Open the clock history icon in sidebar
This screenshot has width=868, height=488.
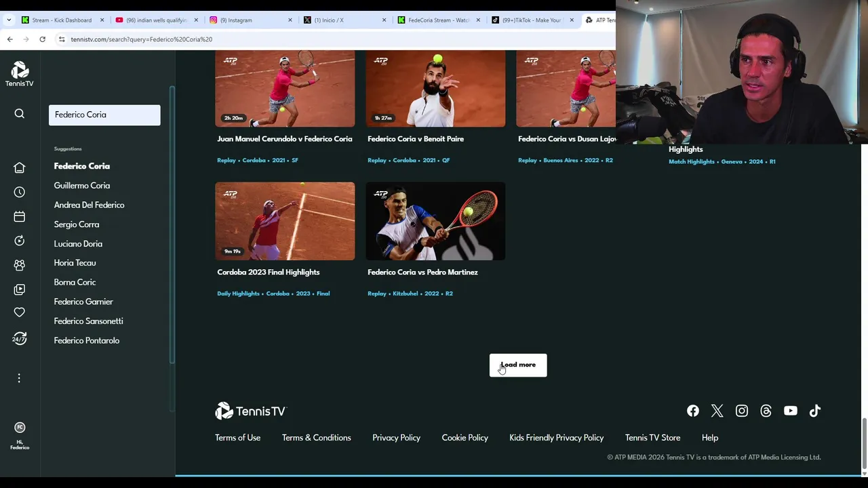[x=20, y=192]
